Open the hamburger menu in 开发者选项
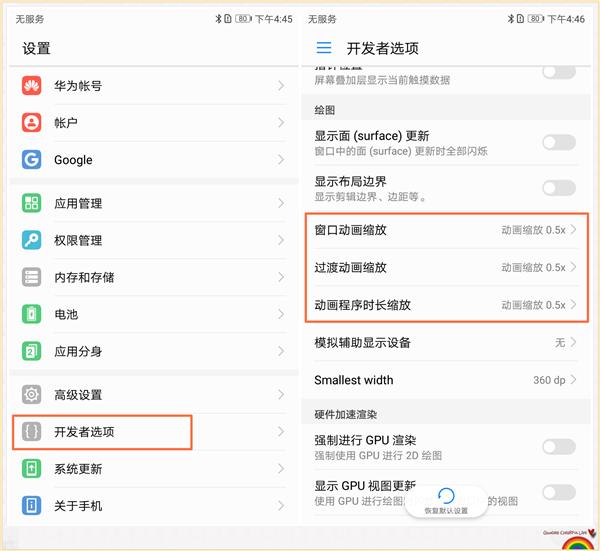600x551 pixels. click(x=324, y=48)
